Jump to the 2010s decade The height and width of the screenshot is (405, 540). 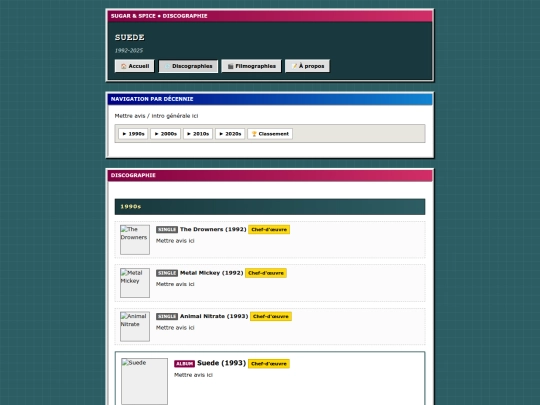[x=198, y=134]
